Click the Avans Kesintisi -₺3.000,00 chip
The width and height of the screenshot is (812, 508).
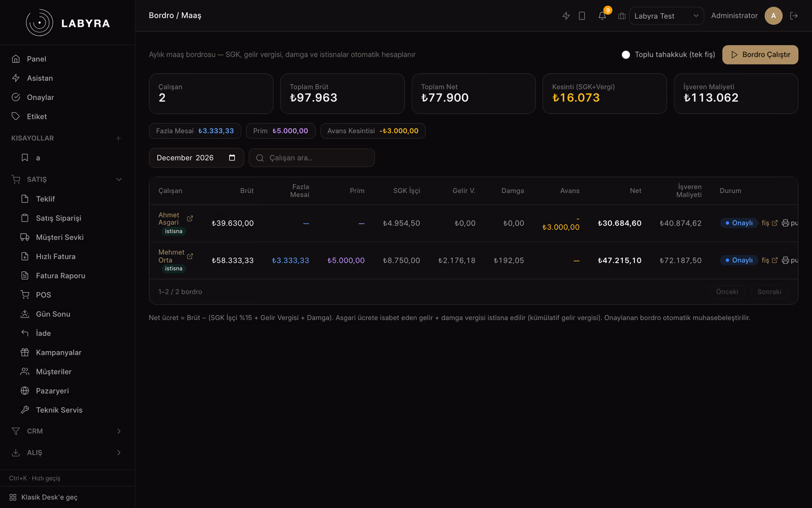(373, 131)
